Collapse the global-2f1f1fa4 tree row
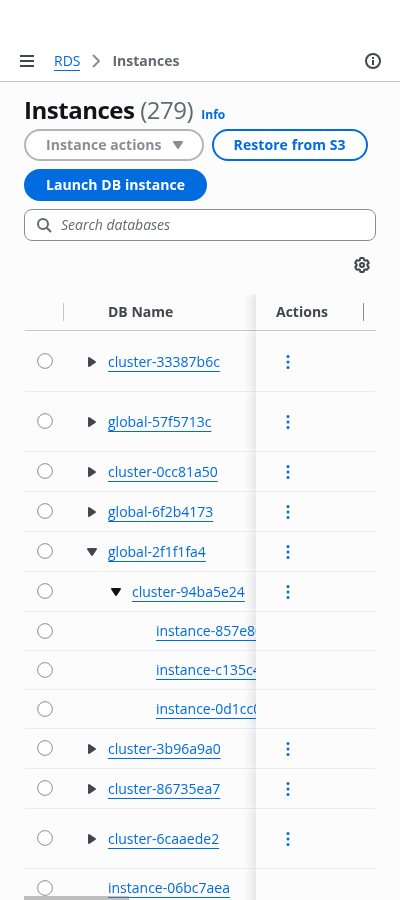This screenshot has height=900, width=400. click(92, 552)
